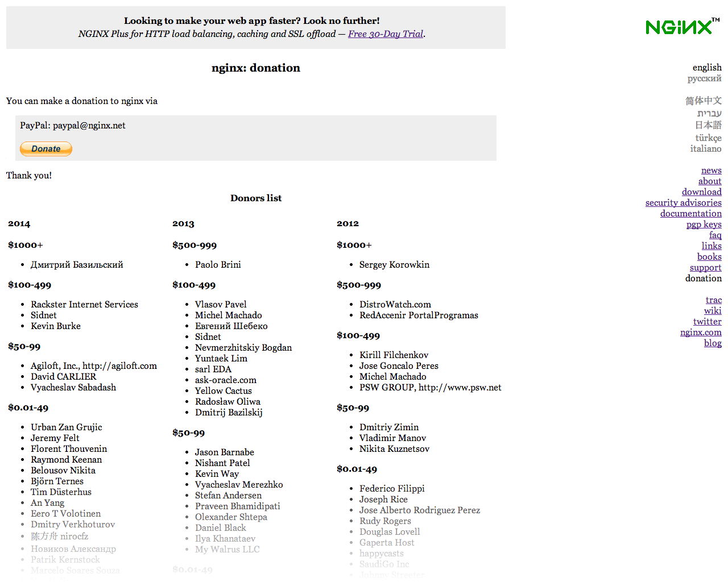This screenshot has height=582, width=728.
Task: Open the about page
Action: click(710, 181)
